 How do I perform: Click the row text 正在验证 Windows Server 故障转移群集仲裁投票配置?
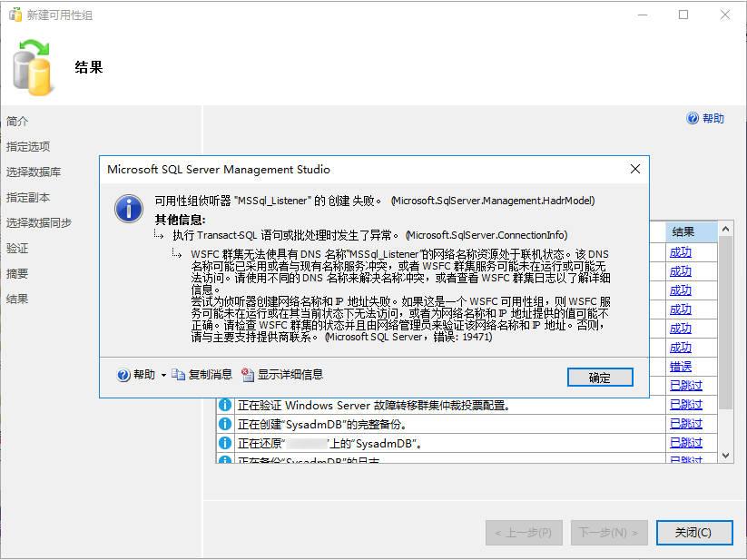[x=374, y=405]
